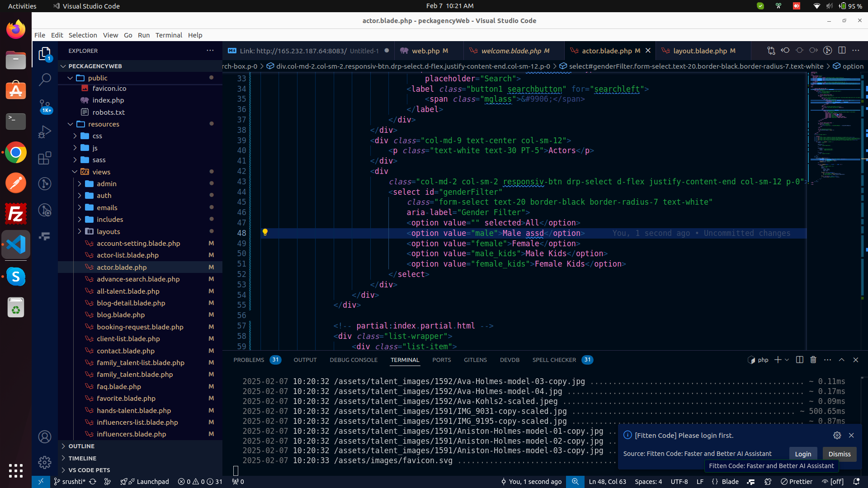Viewport: 868px width, 488px height.
Task: Expand the OUTLINE section
Action: [81, 446]
